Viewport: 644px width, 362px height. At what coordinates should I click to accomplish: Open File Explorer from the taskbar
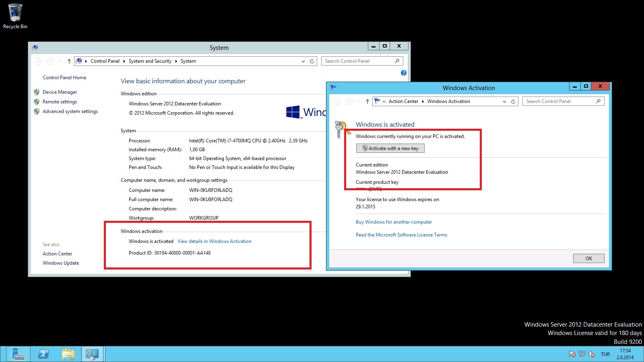68,354
